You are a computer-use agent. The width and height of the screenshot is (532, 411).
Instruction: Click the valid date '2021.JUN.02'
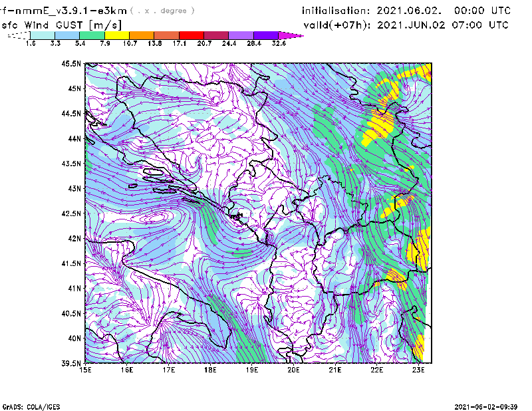[411, 25]
